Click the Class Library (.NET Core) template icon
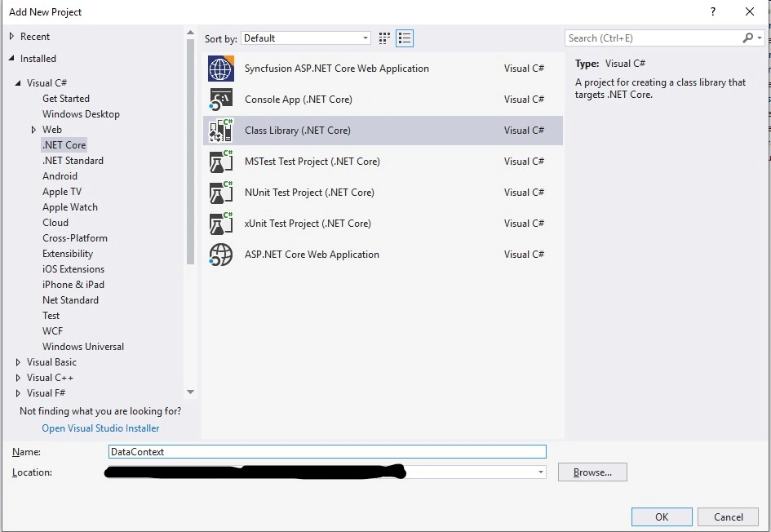The image size is (771, 532). pos(221,131)
